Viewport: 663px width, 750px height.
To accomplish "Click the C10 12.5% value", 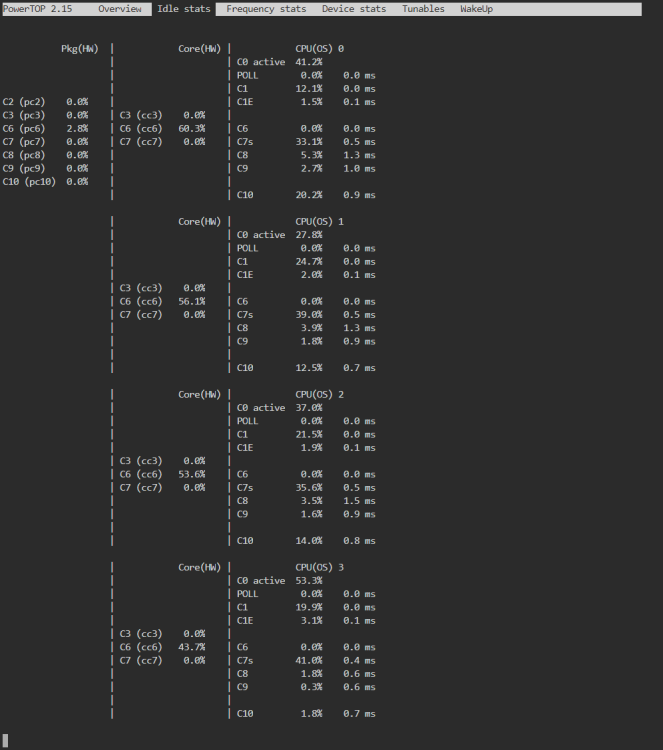I will tap(309, 368).
